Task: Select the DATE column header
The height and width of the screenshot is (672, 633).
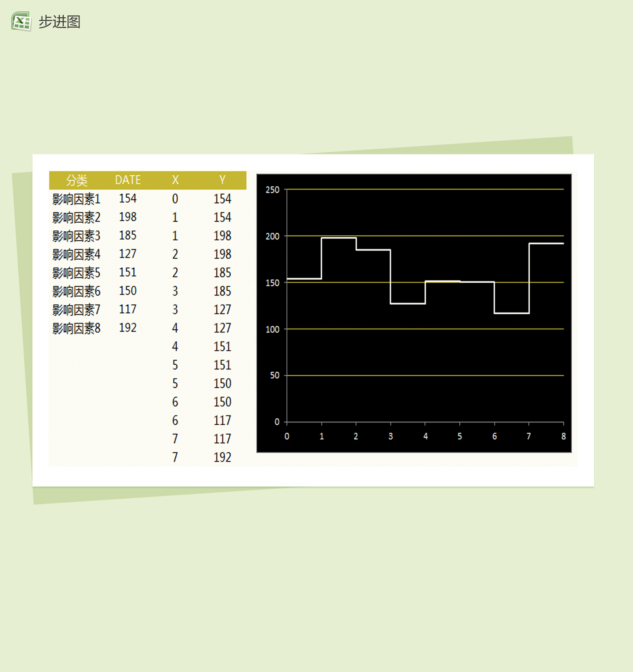Action: (x=128, y=180)
